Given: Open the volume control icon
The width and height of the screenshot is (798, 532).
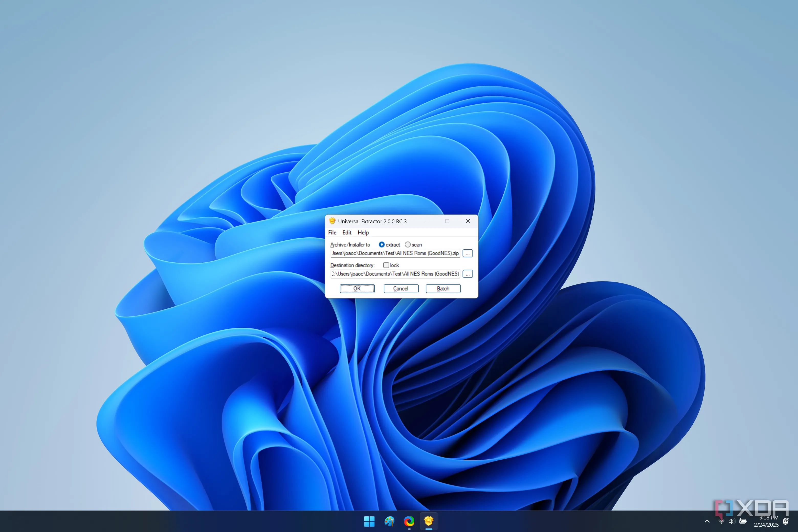Looking at the screenshot, I should [x=731, y=522].
